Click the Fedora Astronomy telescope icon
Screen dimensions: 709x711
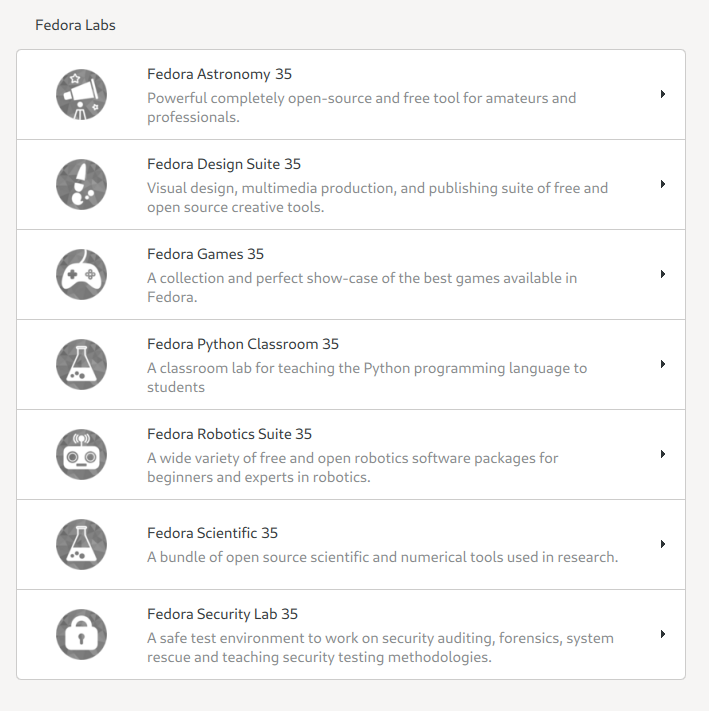pyautogui.click(x=81, y=94)
